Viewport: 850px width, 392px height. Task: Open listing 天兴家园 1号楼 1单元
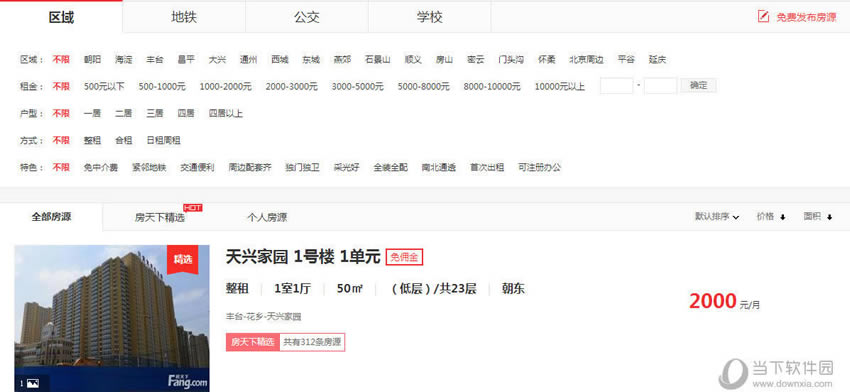coord(303,257)
